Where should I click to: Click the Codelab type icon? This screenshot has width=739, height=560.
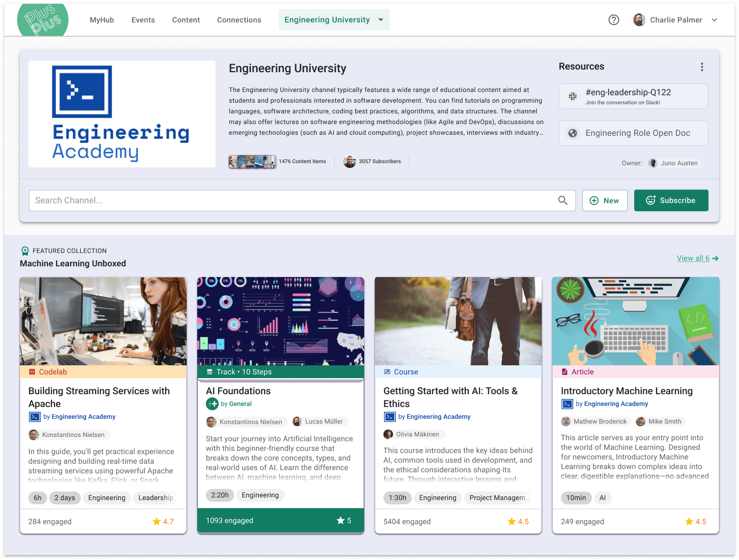(x=32, y=372)
